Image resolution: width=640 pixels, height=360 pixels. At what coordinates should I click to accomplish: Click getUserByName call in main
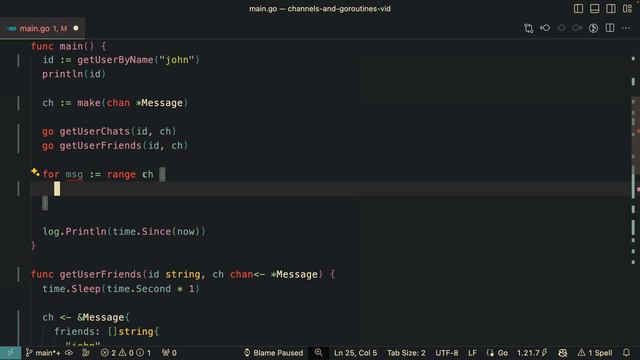(x=115, y=60)
